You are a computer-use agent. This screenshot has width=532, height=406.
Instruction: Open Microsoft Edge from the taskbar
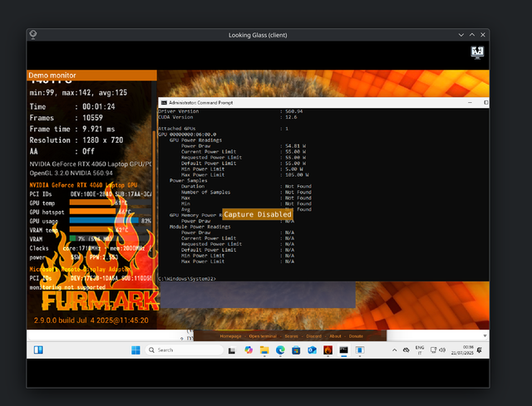[x=280, y=350]
